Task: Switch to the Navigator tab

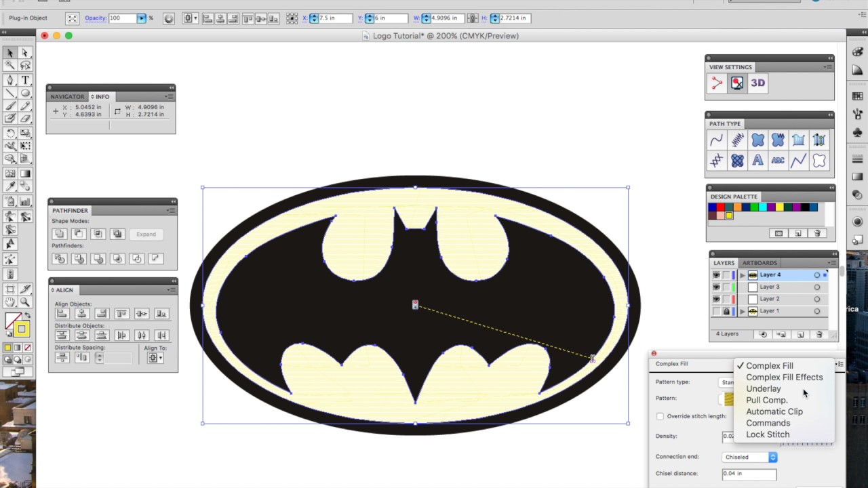Action: [x=67, y=97]
